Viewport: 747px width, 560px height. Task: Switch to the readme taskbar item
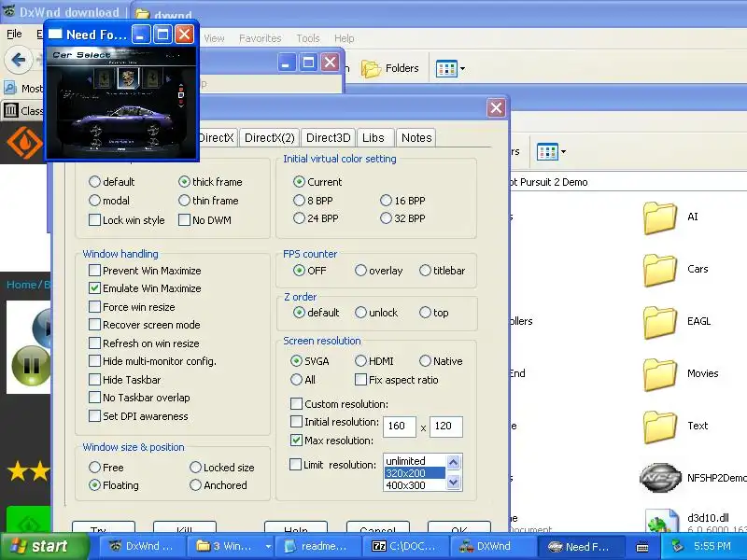pos(318,546)
